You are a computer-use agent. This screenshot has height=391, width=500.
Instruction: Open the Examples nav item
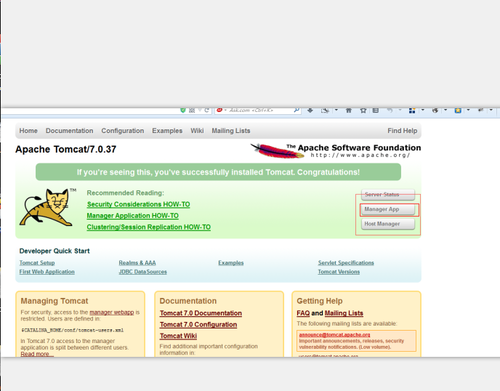(167, 131)
